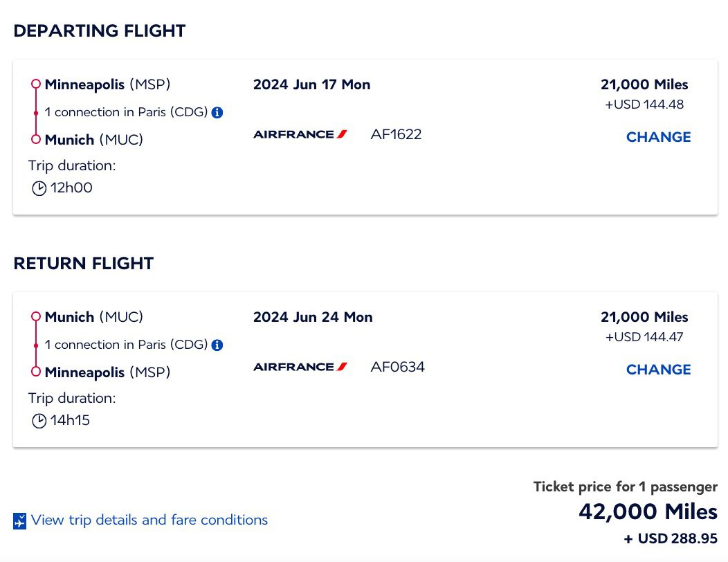Screen dimensions: 728x562
Task: Open the Paris connection info icon on return flight
Action: (216, 344)
